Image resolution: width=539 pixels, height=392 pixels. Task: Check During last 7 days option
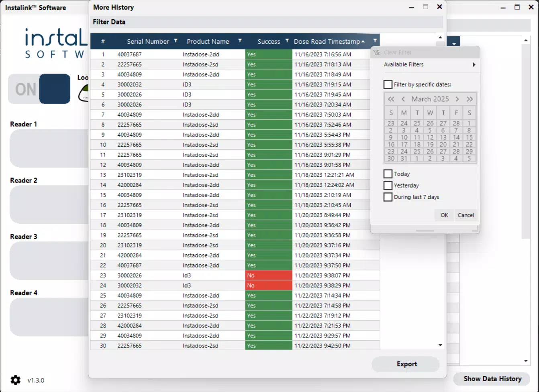(x=388, y=197)
